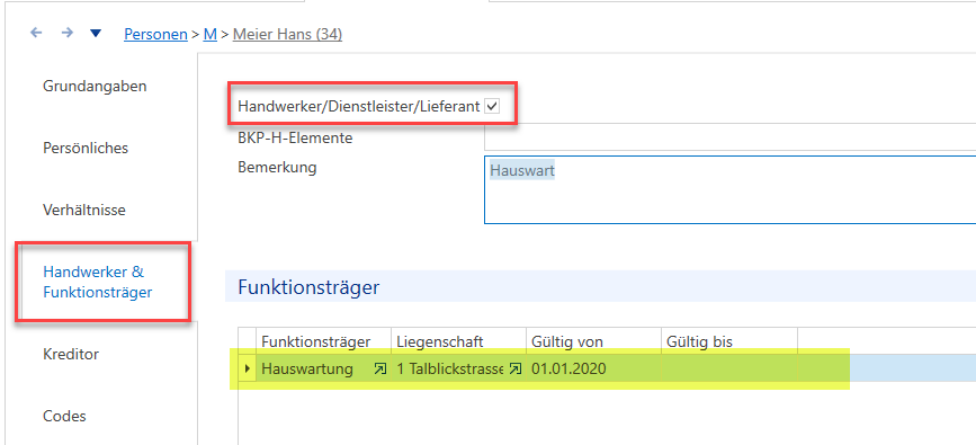Image resolution: width=976 pixels, height=445 pixels.
Task: Click into the Bemerkung text box containing Hauswart
Action: [x=730, y=190]
